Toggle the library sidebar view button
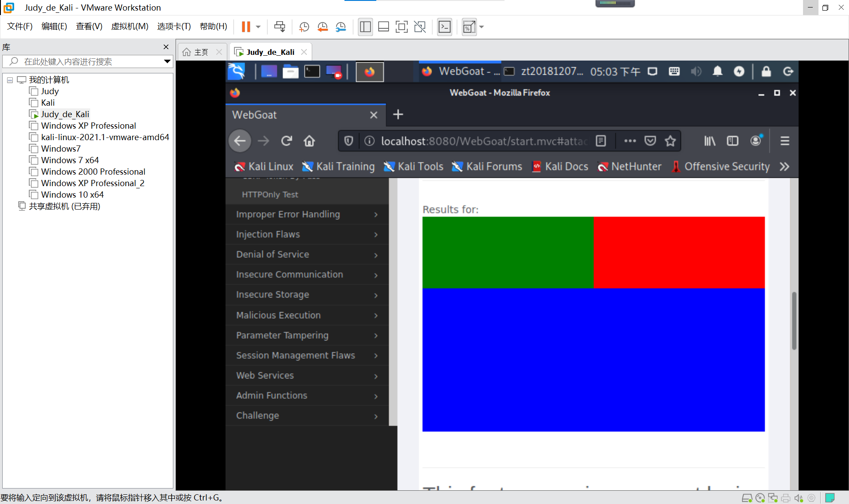Viewport: 849px width, 504px height. coord(365,27)
